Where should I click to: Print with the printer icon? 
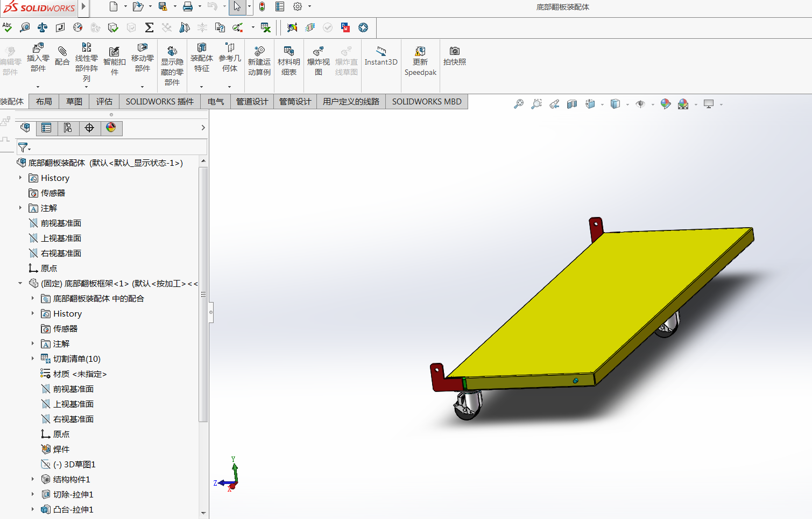[187, 6]
